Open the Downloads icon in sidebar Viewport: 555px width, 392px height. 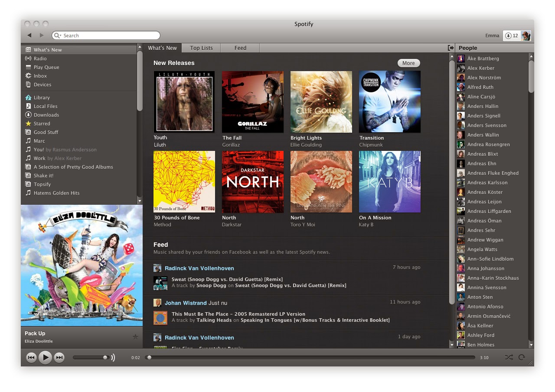[x=28, y=115]
